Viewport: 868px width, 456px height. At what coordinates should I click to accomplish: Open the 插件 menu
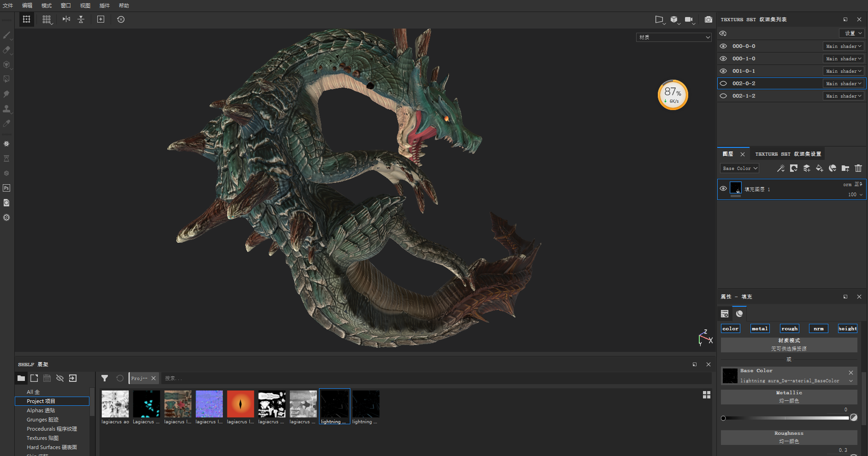pyautogui.click(x=105, y=6)
